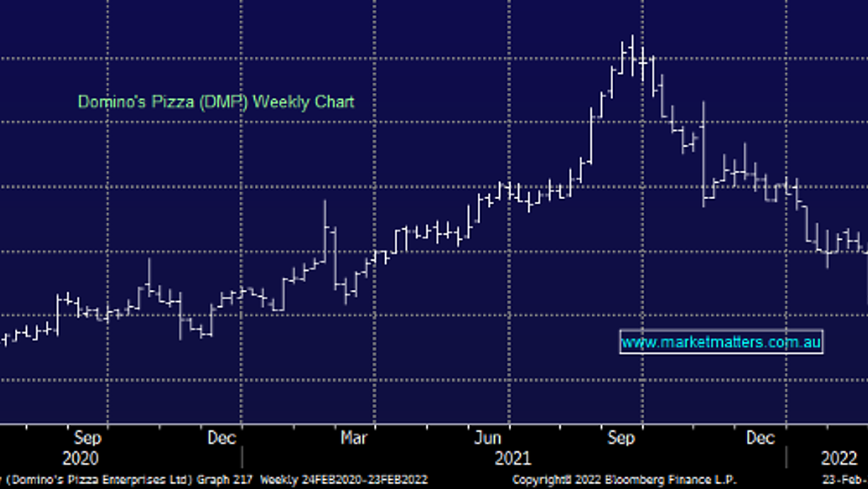This screenshot has height=489, width=868.
Task: Click the Graph 217 footer text
Action: (x=224, y=480)
